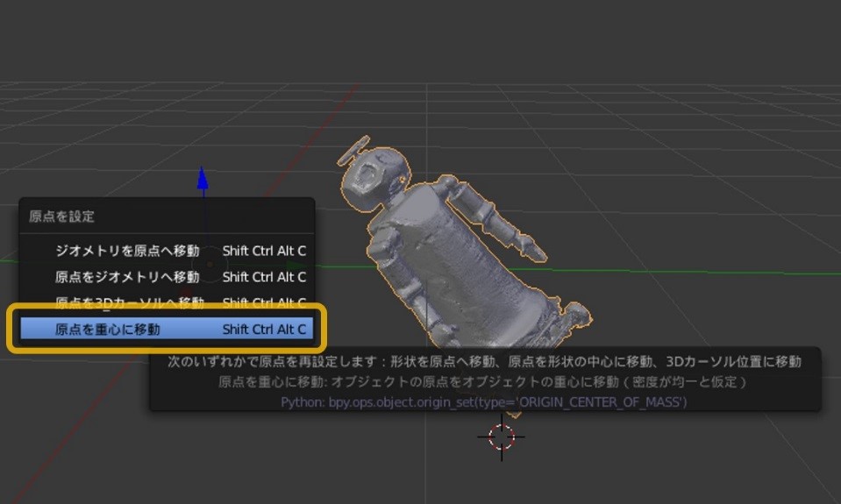This screenshot has height=504, width=841.
Task: Click the robot's torso in the viewport
Action: (x=456, y=254)
